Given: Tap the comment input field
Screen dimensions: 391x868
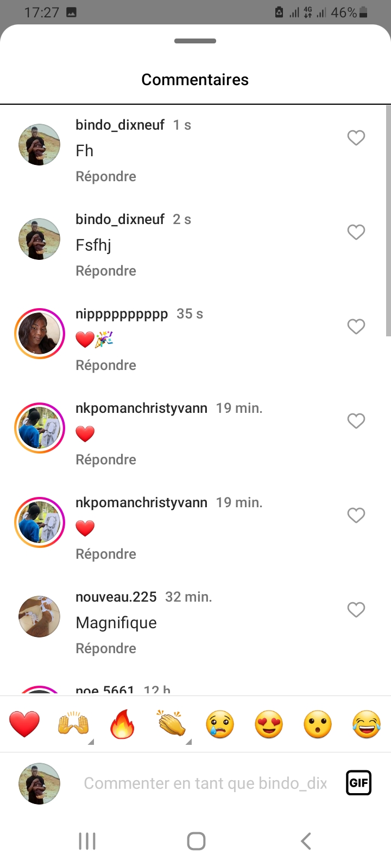Looking at the screenshot, I should tap(205, 783).
